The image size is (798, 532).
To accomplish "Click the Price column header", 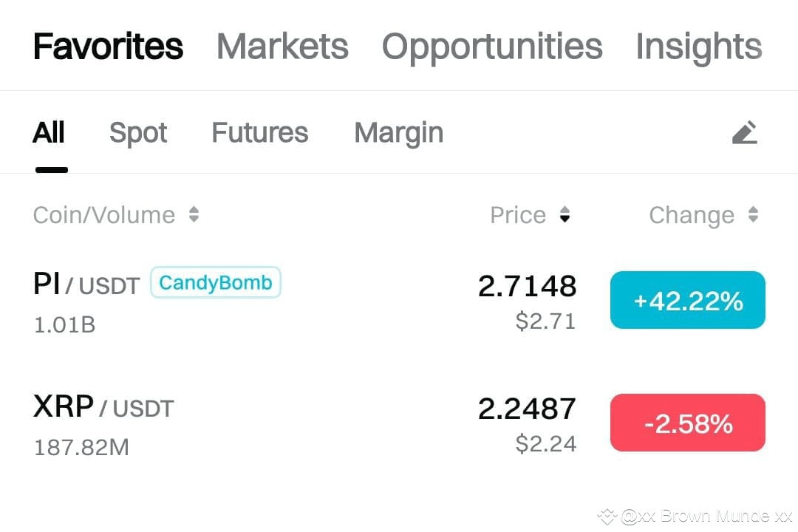I will pyautogui.click(x=517, y=215).
